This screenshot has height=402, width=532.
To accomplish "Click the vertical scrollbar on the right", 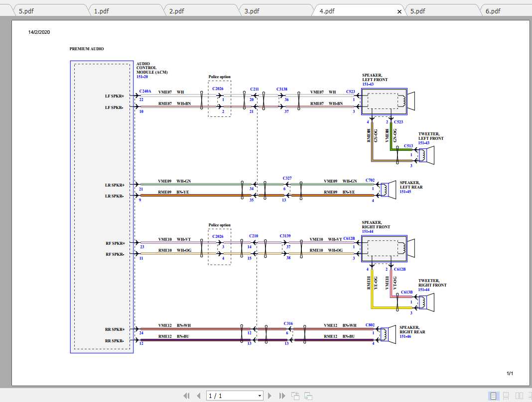I will point(529,199).
